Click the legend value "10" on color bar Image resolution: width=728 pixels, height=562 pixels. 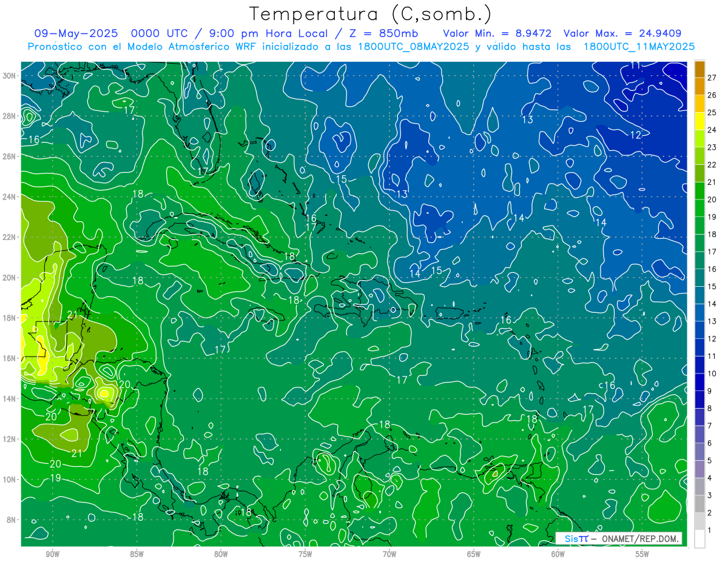(712, 373)
